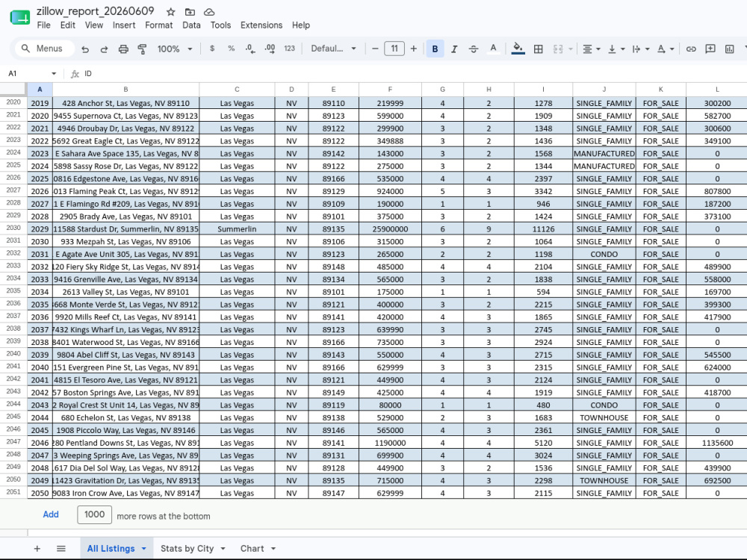Toggle bold formatting

435,49
